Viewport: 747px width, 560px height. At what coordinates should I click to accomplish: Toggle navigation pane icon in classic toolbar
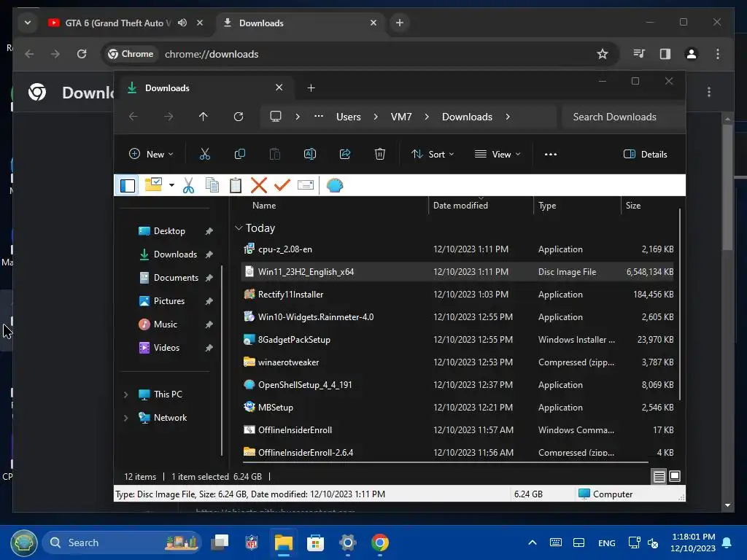(x=128, y=185)
